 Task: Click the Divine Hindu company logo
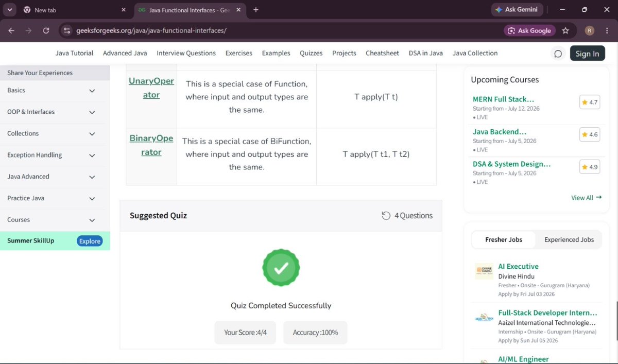(484, 271)
